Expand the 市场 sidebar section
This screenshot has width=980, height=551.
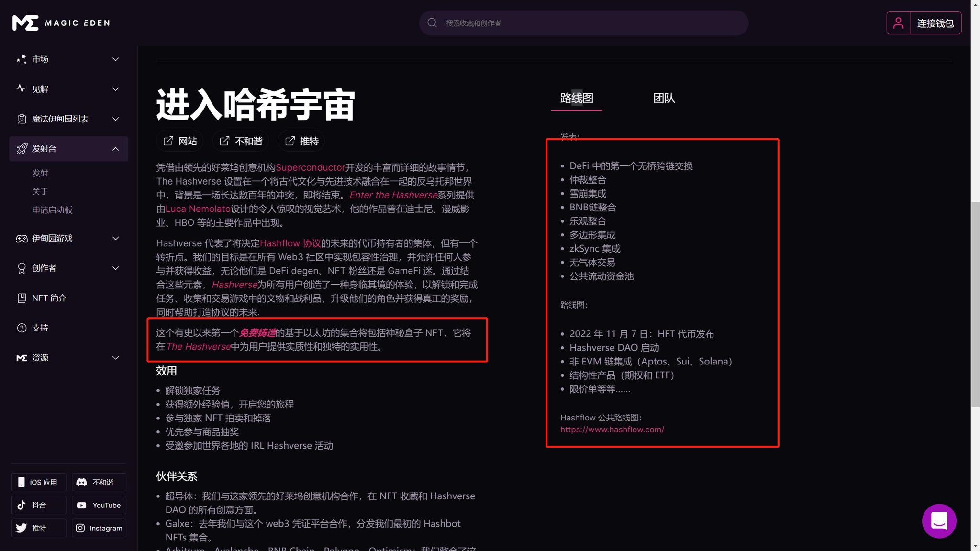coord(115,59)
